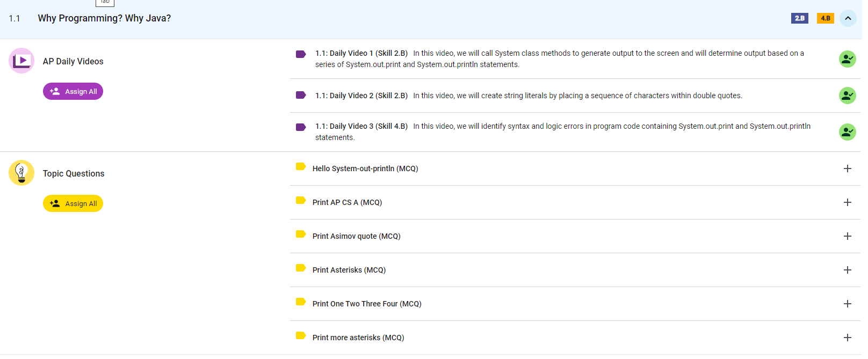
Task: Toggle assigned status for Daily Video 2
Action: click(847, 96)
